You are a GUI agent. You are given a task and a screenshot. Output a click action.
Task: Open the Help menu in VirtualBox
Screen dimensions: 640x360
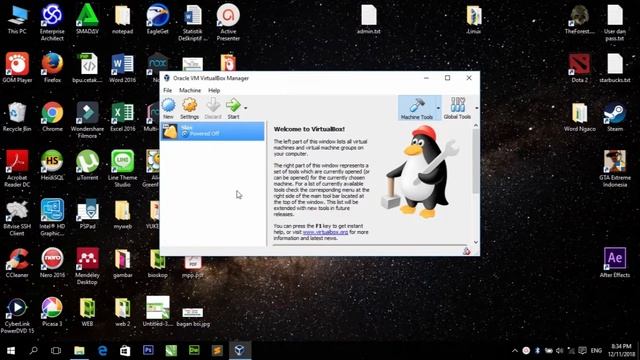click(214, 90)
